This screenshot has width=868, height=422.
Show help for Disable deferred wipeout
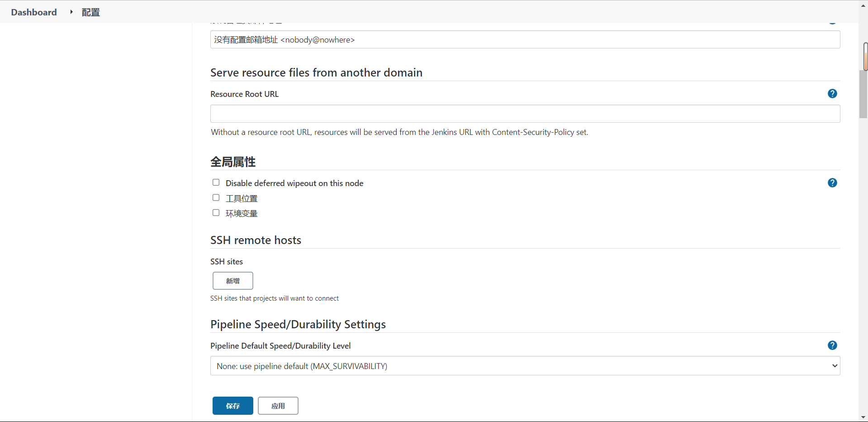click(832, 183)
